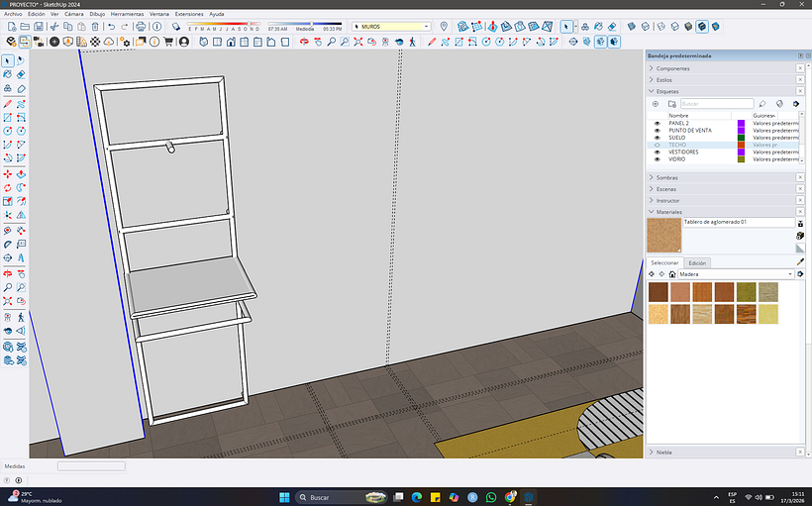Open the user account icon
The height and width of the screenshot is (506, 812).
[x=184, y=42]
